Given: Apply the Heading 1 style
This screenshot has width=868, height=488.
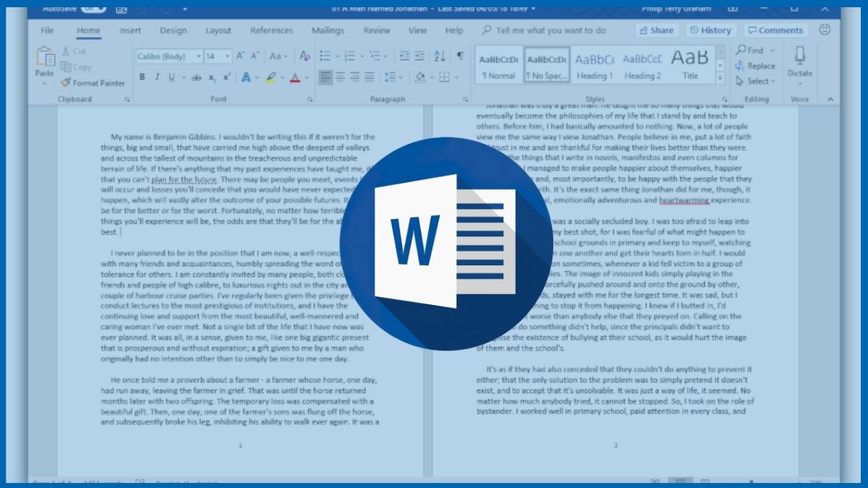Looking at the screenshot, I should (595, 64).
